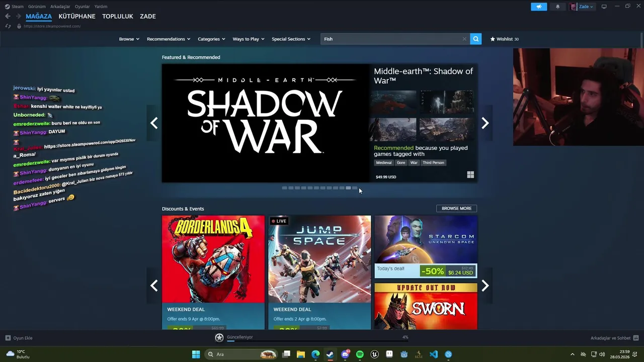Open the weather widget showing 10°C Bulutlu
644x362 pixels.
18,354
